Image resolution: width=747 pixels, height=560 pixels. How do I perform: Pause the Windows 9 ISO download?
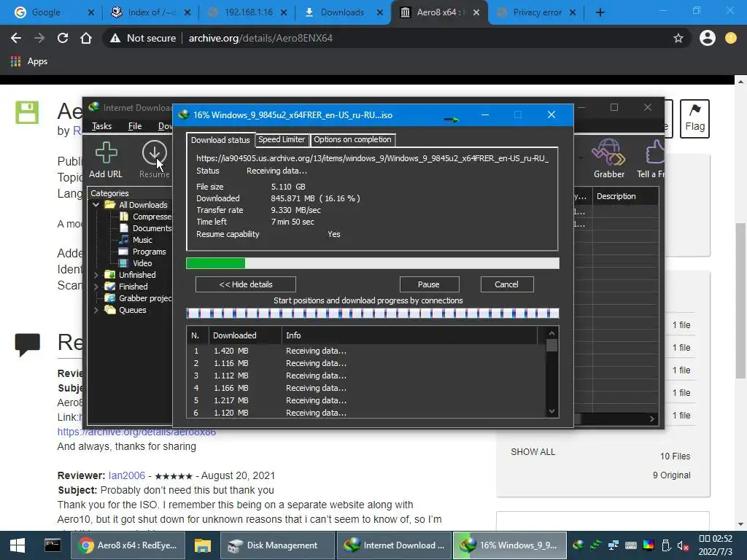(429, 284)
